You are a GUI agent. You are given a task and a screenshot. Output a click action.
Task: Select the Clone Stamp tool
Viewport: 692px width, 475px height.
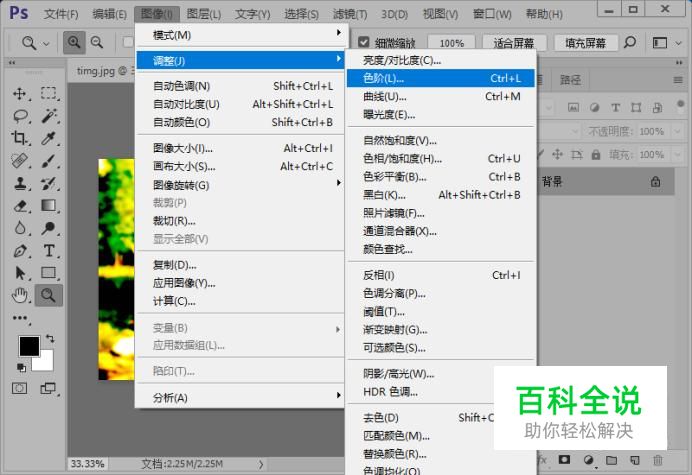pyautogui.click(x=19, y=183)
